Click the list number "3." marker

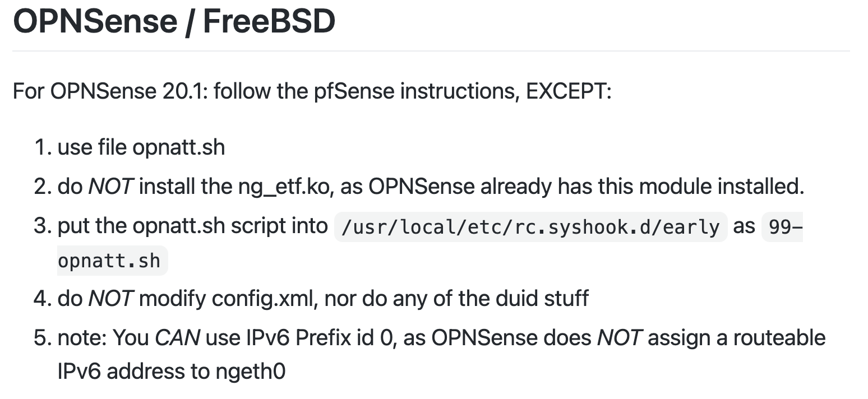(43, 226)
